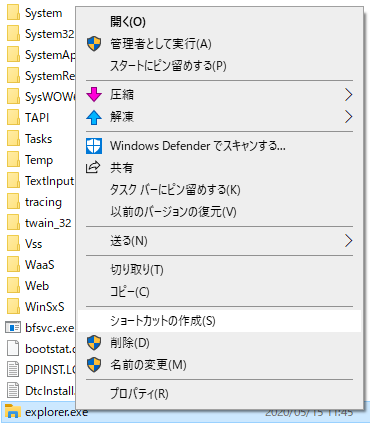Screen dimensions: 370x426
Task: Expand the 送る(N) submenu arrow
Action: tap(348, 241)
